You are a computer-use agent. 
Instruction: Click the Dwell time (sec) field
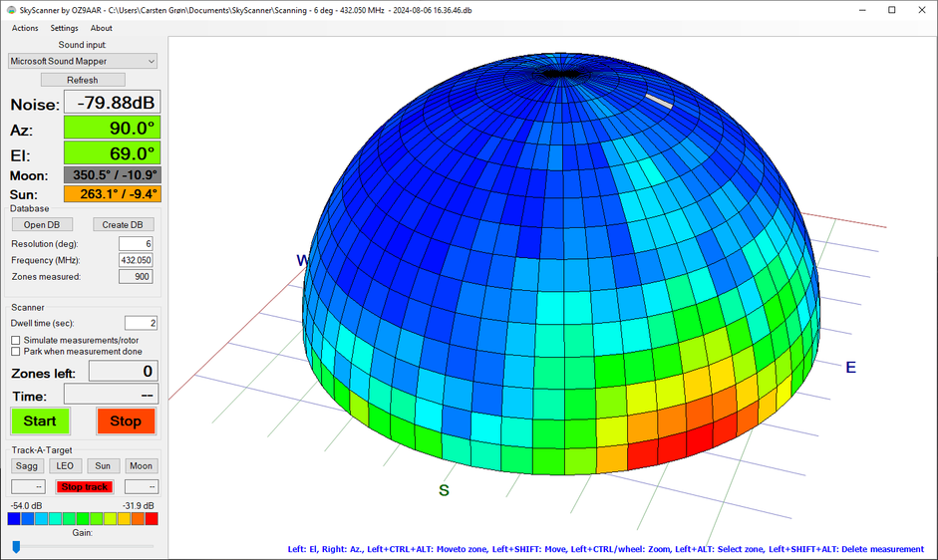click(x=141, y=323)
